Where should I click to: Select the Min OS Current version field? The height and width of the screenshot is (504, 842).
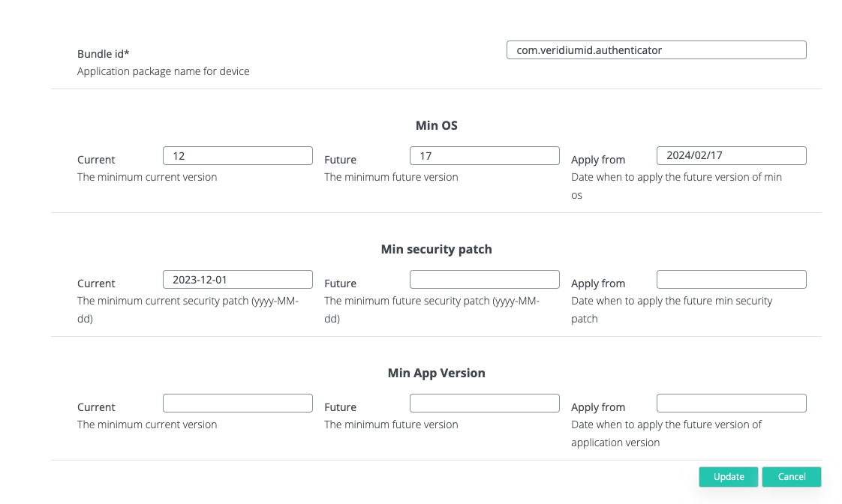click(x=237, y=156)
